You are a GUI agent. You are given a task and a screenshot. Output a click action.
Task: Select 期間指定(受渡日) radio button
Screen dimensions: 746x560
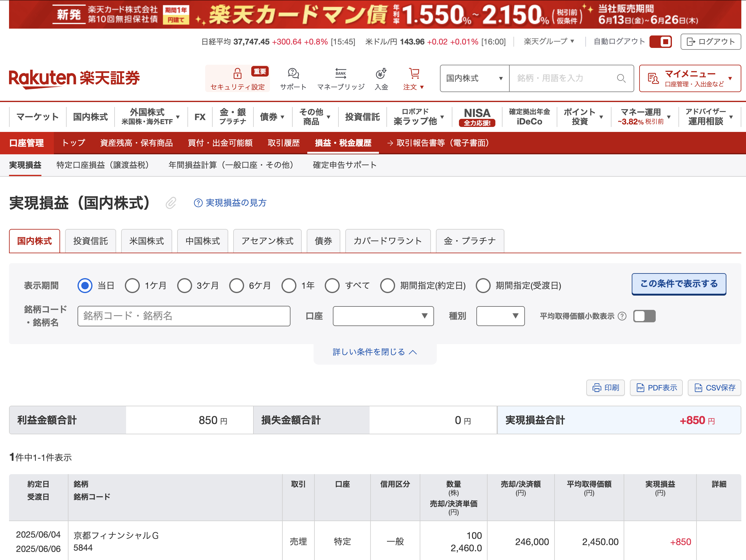tap(483, 286)
